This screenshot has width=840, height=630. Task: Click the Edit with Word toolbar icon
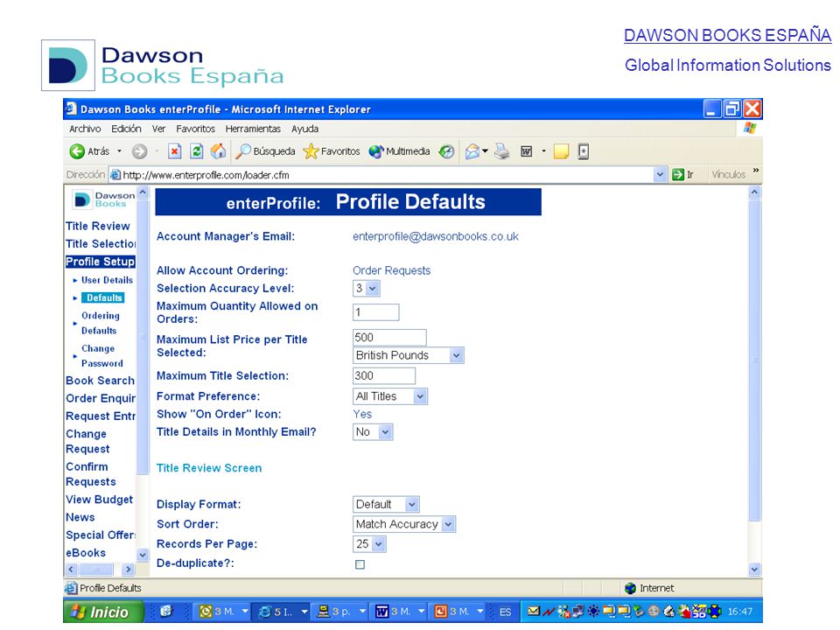point(527,151)
